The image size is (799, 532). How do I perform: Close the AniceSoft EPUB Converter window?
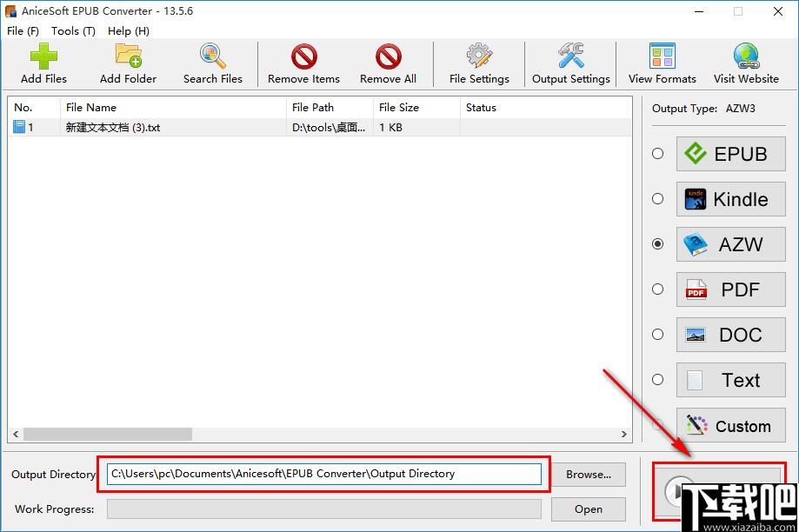(x=777, y=11)
